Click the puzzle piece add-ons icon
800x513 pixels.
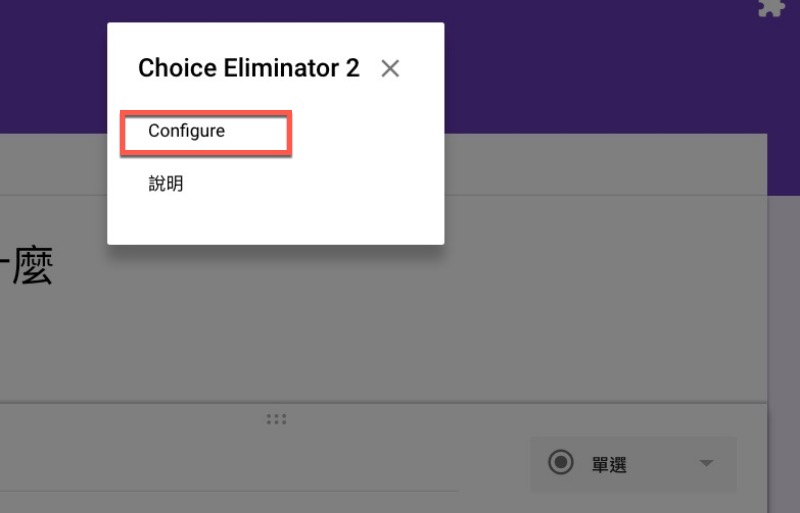coord(770,8)
